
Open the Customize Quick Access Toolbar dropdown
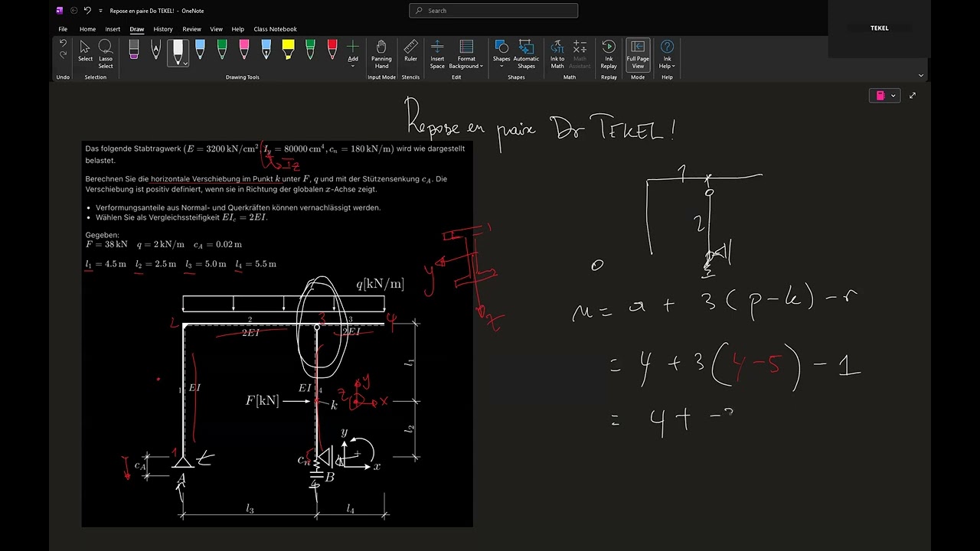point(100,11)
